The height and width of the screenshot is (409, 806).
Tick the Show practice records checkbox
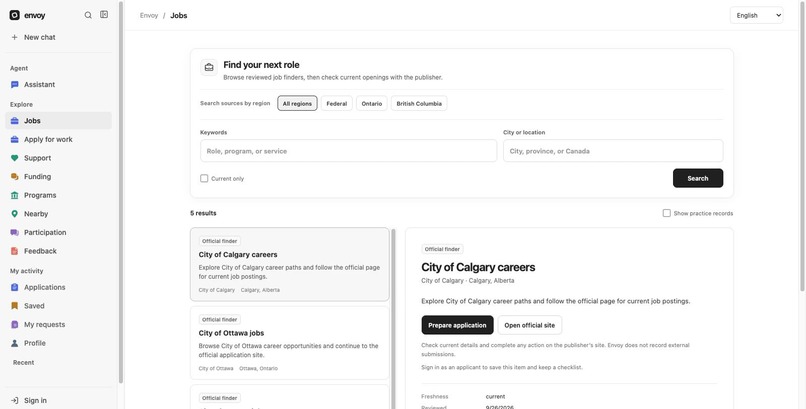667,213
